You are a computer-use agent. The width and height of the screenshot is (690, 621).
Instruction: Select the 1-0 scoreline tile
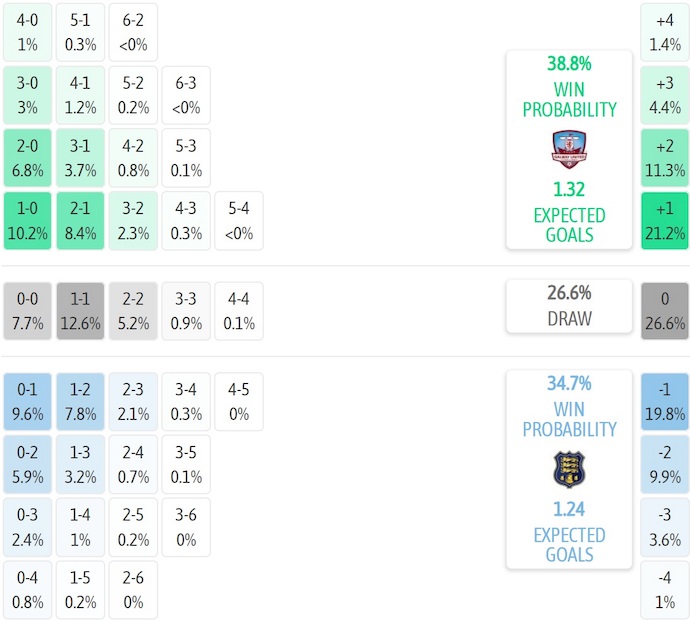tap(27, 221)
